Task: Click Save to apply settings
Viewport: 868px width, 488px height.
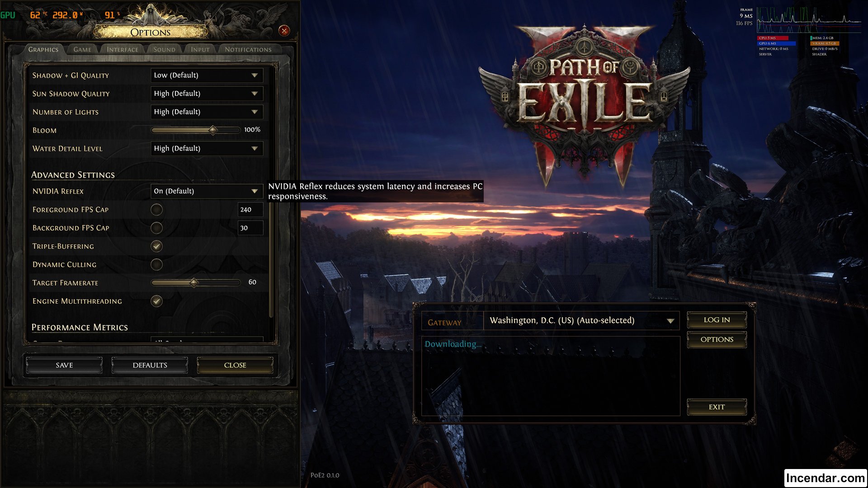Action: click(64, 365)
